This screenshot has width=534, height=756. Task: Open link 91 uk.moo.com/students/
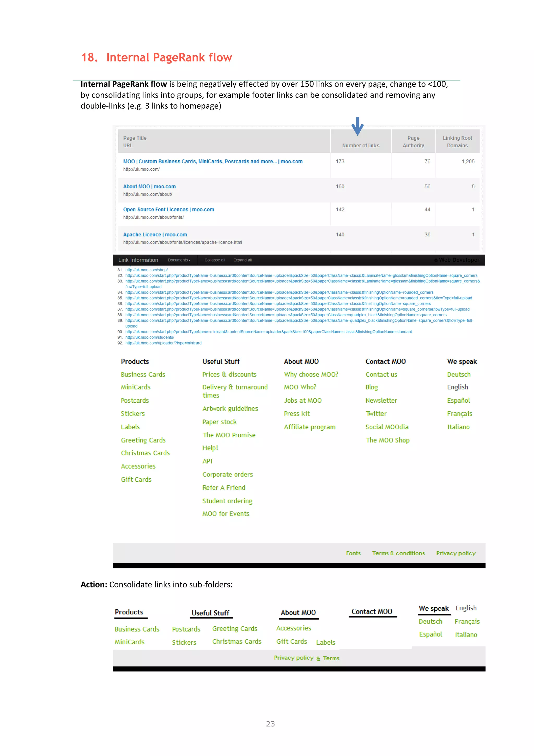[149, 337]
